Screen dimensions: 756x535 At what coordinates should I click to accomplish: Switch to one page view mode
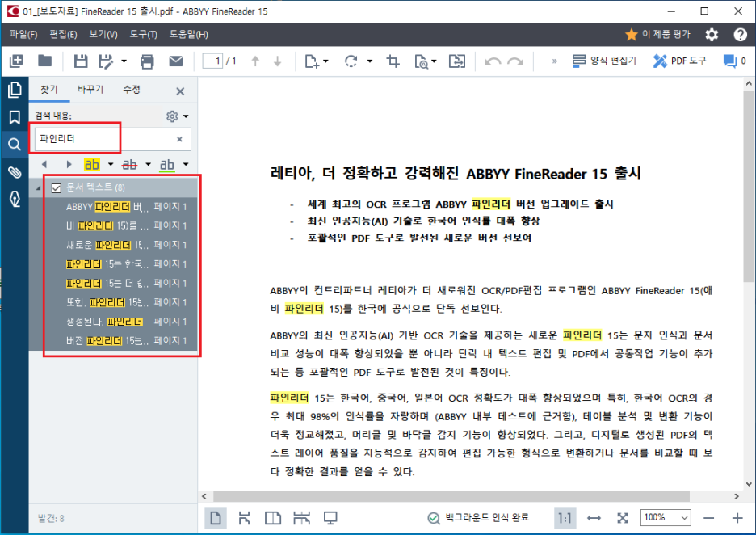tap(216, 519)
